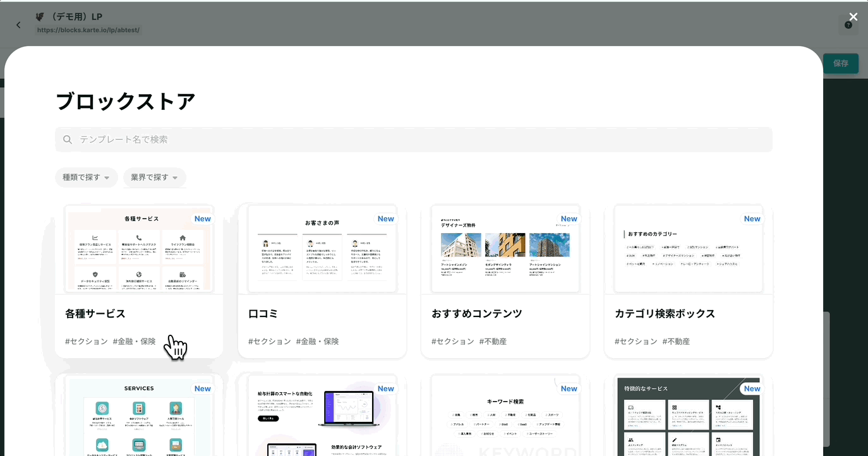Click New badge on 各種サービス card
The image size is (868, 456).
pos(203,219)
